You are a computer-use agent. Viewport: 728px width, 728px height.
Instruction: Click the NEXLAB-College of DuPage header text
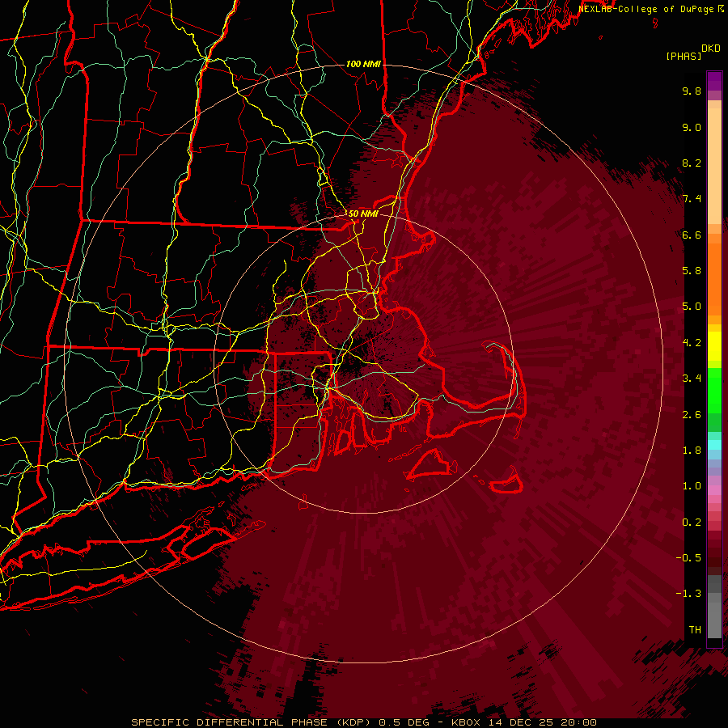(647, 9)
